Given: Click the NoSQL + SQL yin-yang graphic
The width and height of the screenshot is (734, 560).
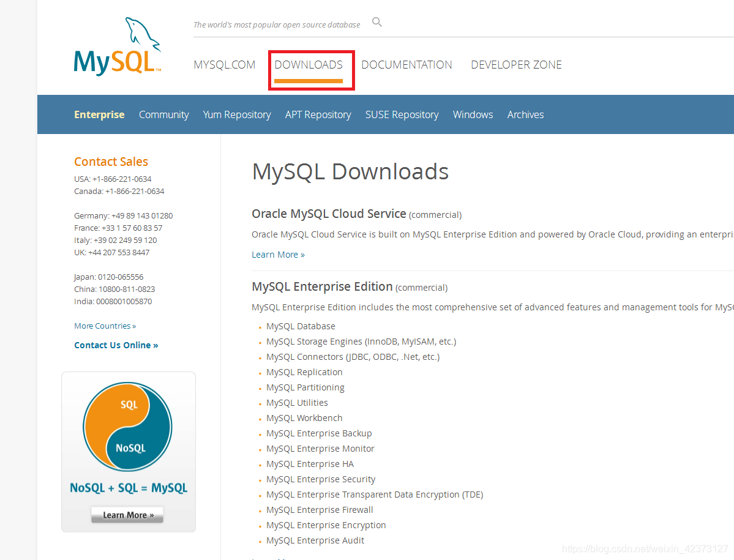Looking at the screenshot, I should [x=128, y=426].
